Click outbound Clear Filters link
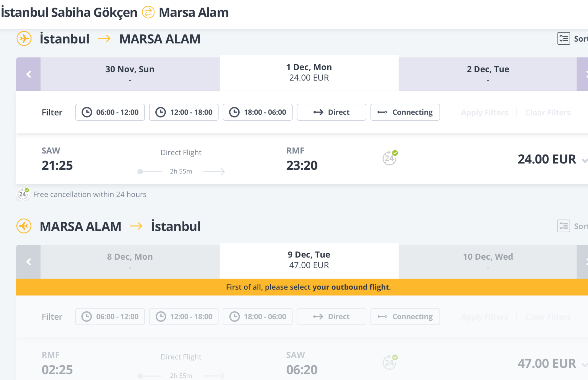 coord(548,113)
